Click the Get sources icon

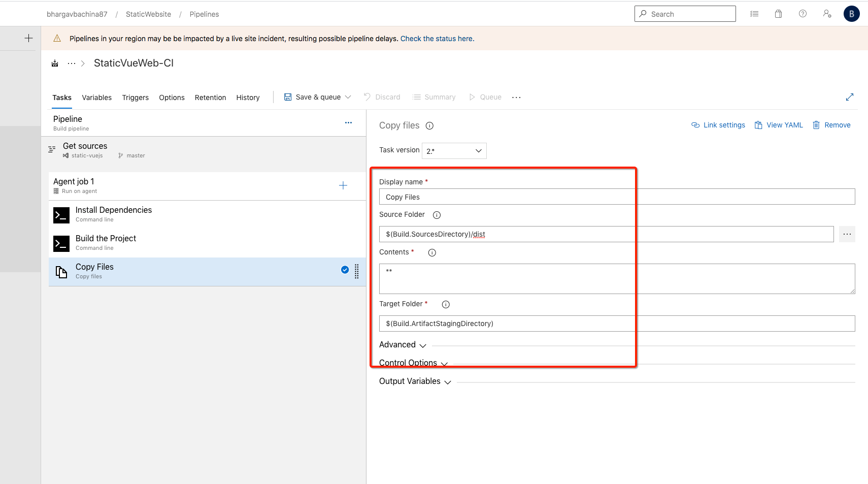point(52,149)
